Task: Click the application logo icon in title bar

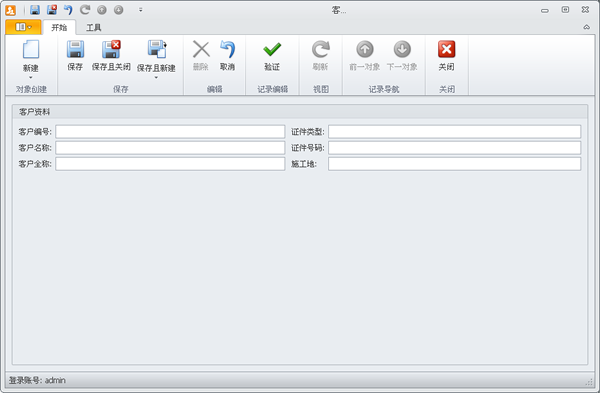Action: [x=11, y=10]
